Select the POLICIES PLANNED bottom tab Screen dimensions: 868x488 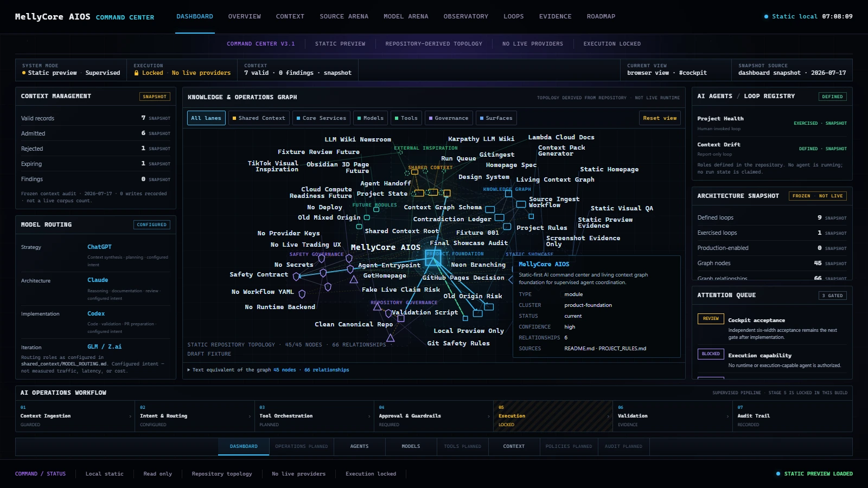click(x=569, y=446)
